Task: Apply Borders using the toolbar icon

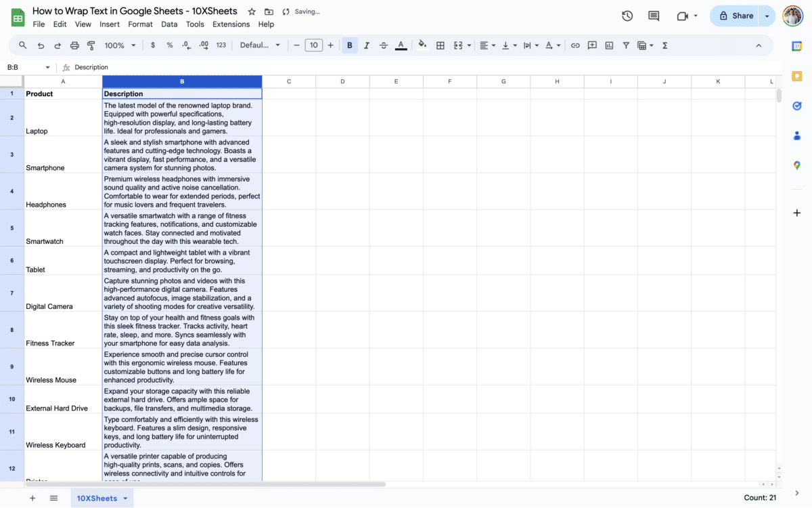Action: (x=441, y=45)
